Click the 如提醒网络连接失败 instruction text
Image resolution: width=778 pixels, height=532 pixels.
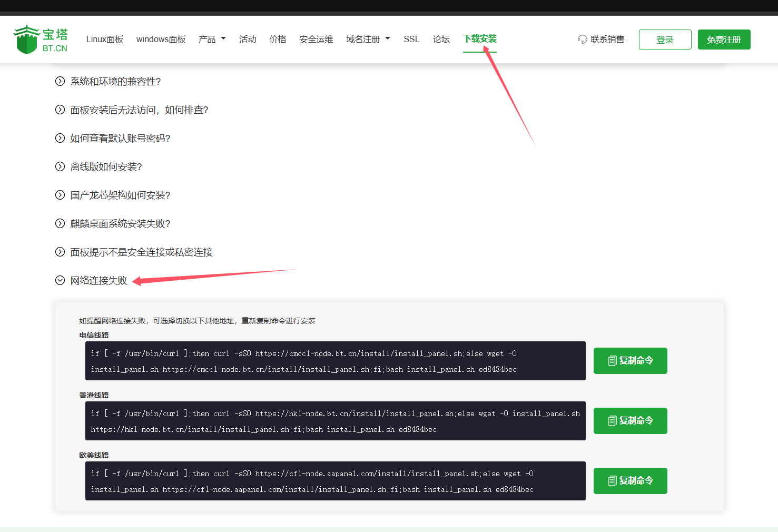tap(197, 321)
